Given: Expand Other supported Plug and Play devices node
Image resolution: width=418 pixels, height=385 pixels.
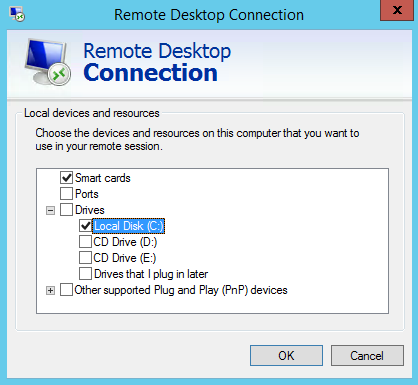Looking at the screenshot, I should point(50,290).
